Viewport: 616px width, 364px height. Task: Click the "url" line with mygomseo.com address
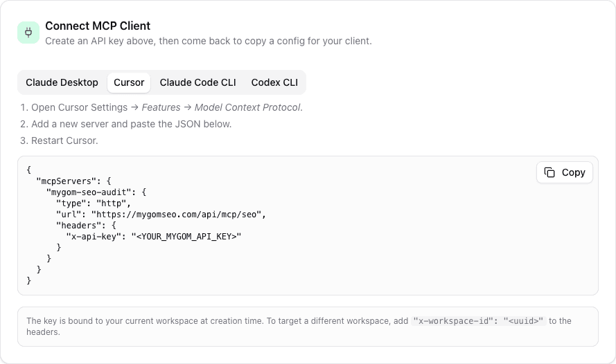point(161,214)
